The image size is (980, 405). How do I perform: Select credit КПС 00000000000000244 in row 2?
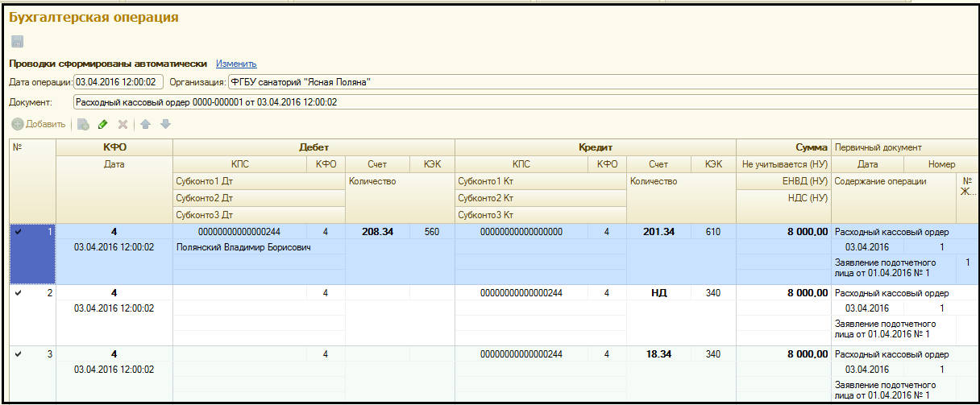point(521,293)
